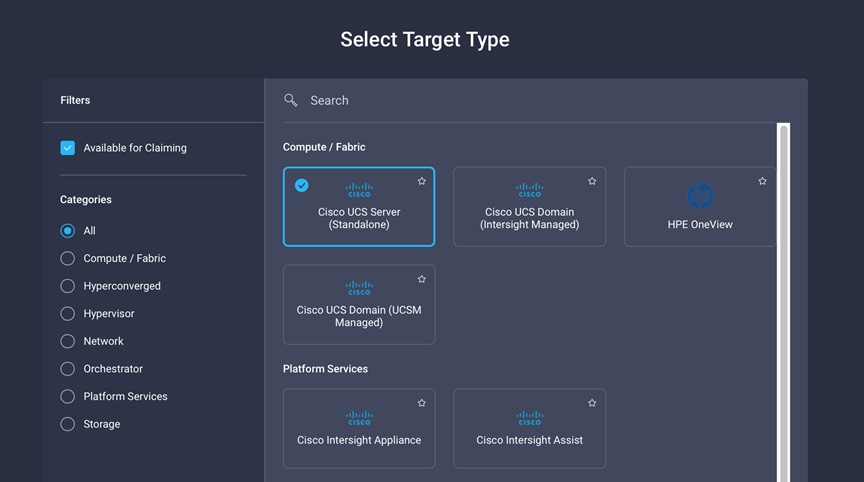Viewport: 864px width, 482px height.
Task: Click the Categories heading
Action: coord(86,199)
